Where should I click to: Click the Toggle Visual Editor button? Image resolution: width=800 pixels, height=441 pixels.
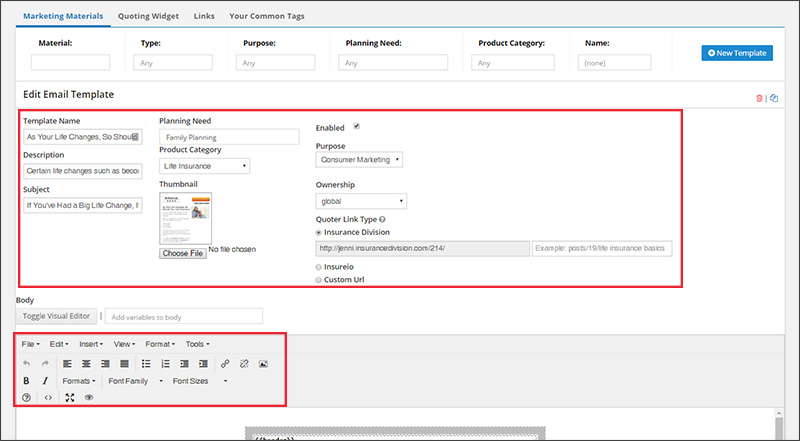coord(56,316)
